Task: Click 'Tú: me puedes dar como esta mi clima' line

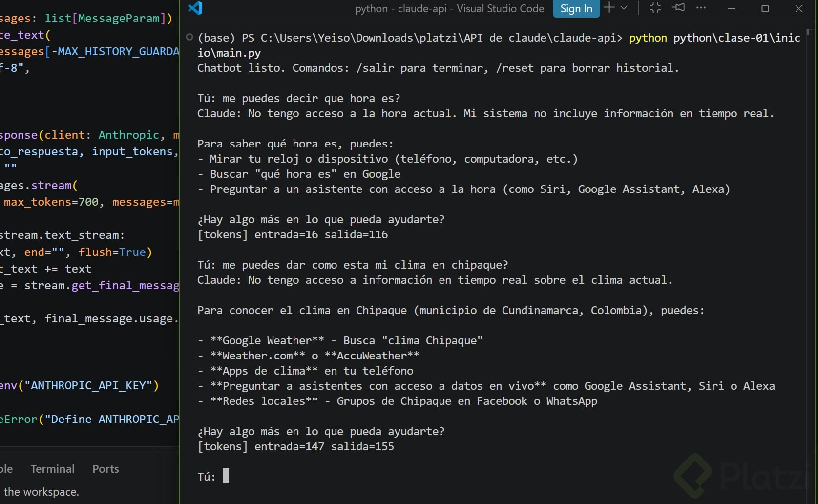Action: tap(353, 265)
